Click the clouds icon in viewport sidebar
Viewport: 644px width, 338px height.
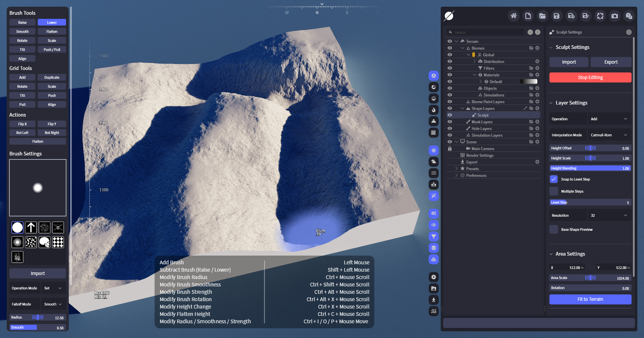point(434,162)
